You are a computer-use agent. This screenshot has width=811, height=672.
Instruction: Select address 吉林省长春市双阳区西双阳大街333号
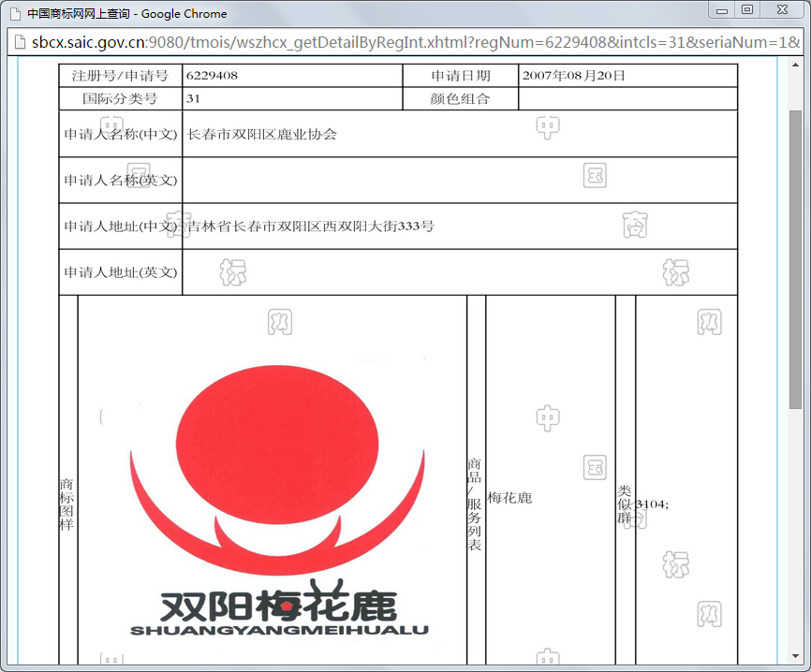coord(310,226)
